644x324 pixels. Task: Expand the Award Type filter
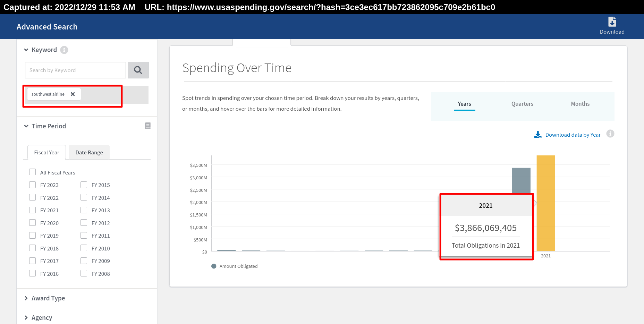coord(26,298)
